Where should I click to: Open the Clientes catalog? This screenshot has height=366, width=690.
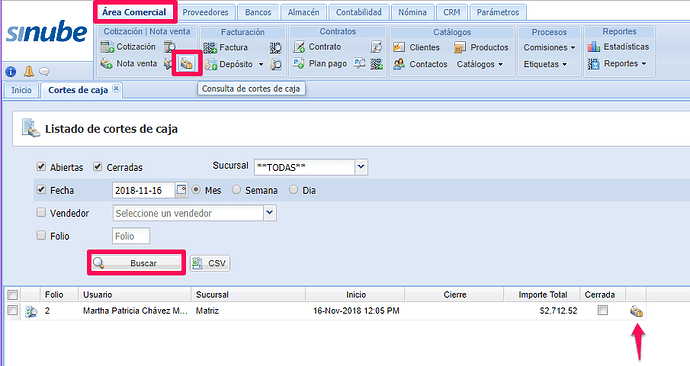416,47
